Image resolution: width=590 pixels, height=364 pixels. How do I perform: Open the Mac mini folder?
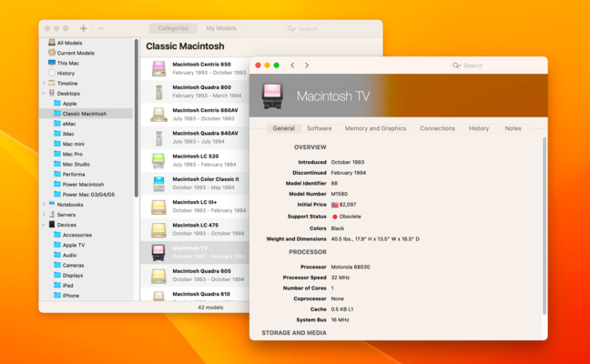[x=69, y=144]
